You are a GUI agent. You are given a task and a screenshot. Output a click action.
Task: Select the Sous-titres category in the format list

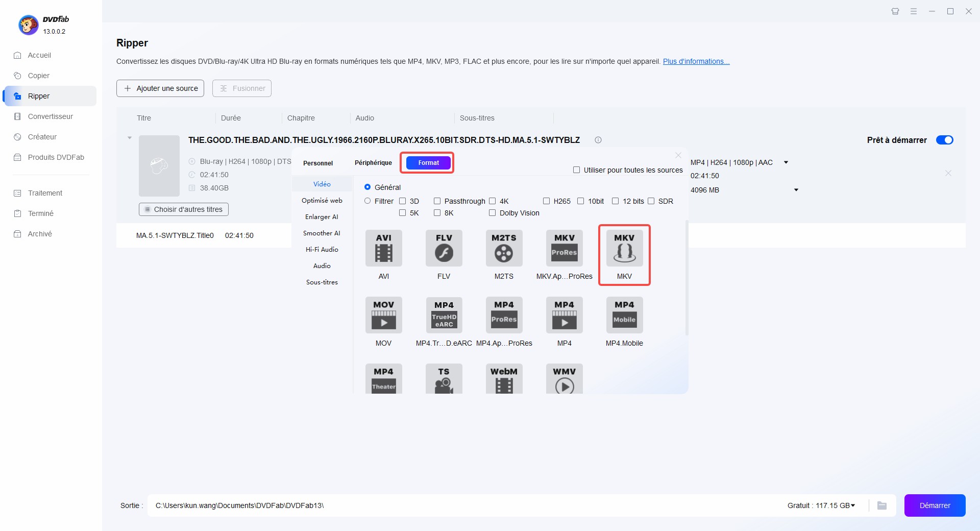point(322,282)
